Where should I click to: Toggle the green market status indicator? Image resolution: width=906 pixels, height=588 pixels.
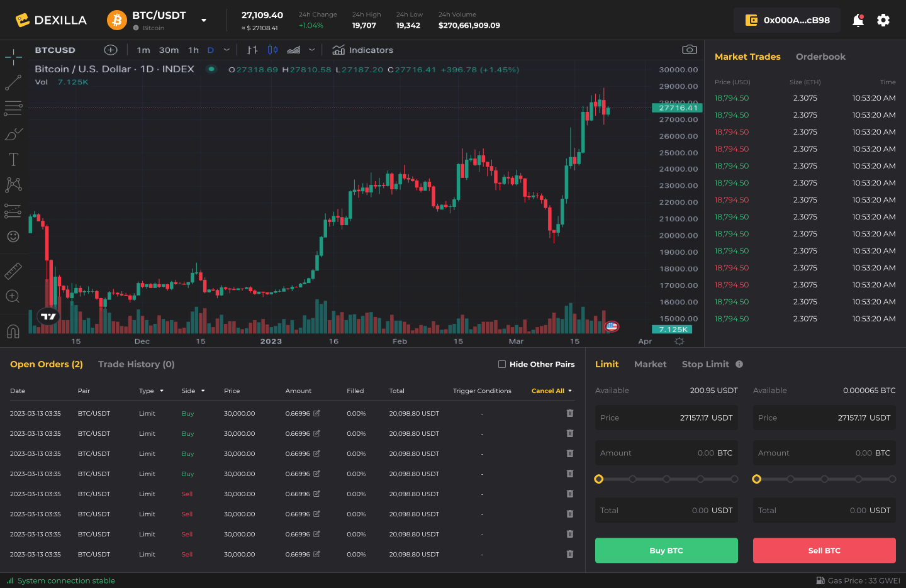pyautogui.click(x=211, y=69)
